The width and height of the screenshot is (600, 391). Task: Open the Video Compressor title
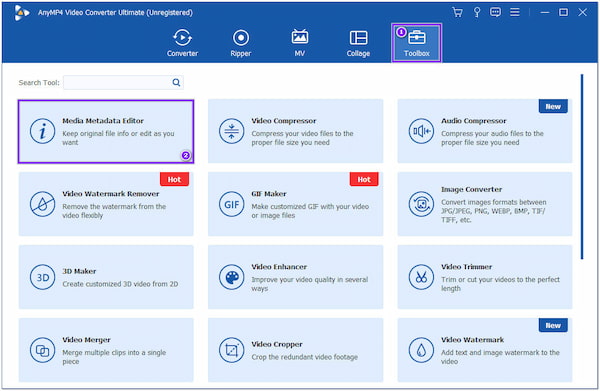(x=284, y=121)
